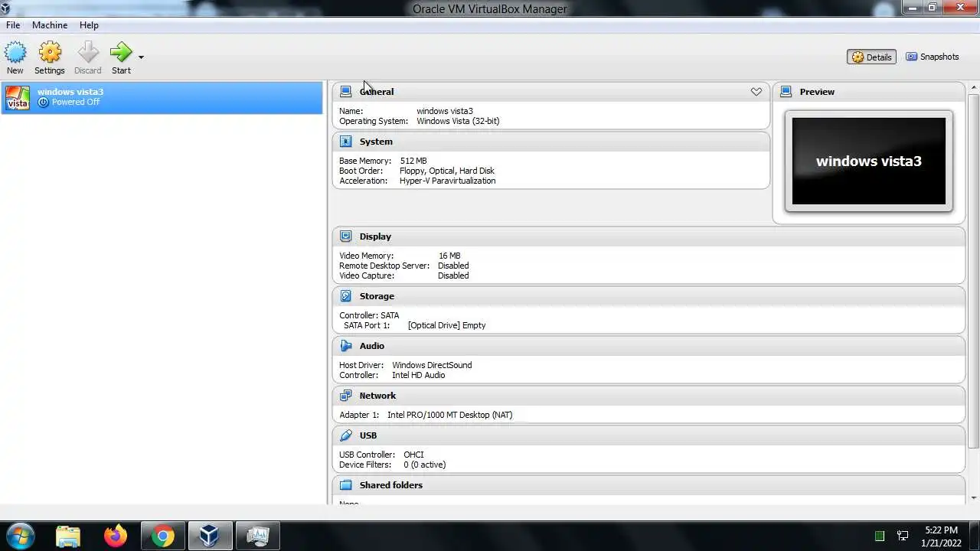Open the Storage settings header link
This screenshot has height=551, width=980.
(x=377, y=296)
